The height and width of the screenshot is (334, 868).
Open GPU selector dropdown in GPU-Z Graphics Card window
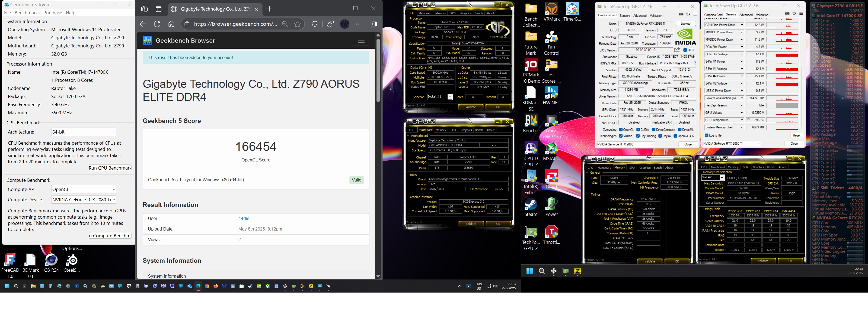(x=626, y=144)
